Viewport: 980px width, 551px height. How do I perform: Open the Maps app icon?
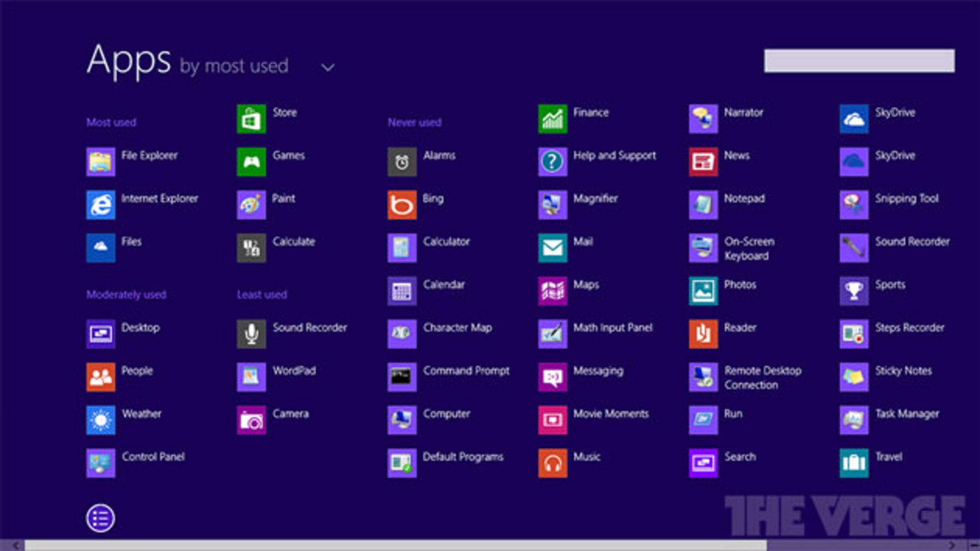pyautogui.click(x=552, y=291)
